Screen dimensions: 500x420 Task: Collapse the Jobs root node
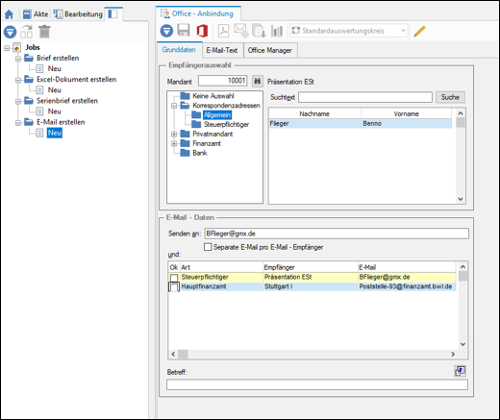7,48
